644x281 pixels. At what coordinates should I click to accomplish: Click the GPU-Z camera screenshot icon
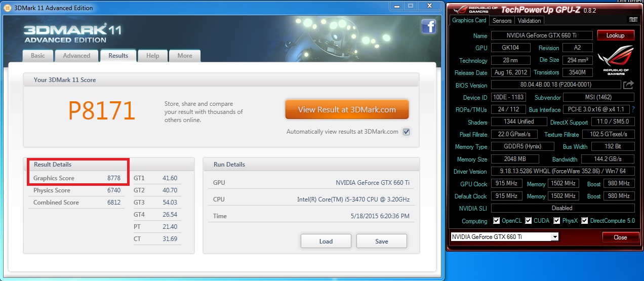[x=633, y=20]
